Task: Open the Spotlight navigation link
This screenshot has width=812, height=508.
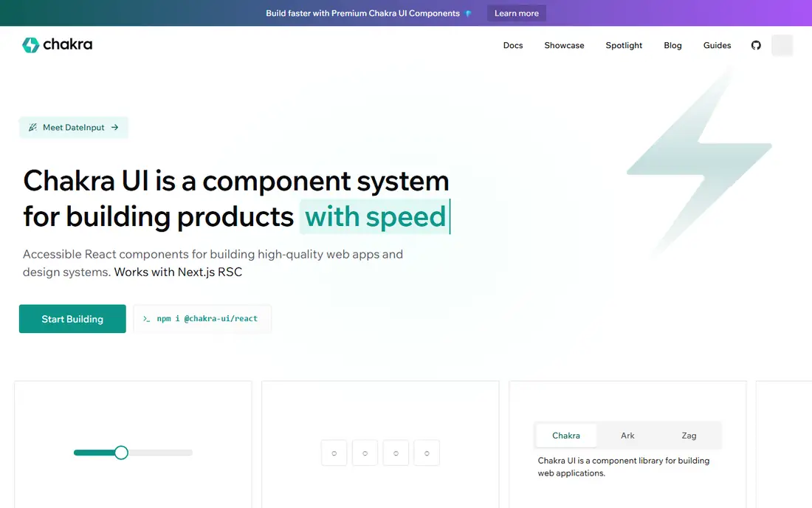Action: pyautogui.click(x=624, y=46)
